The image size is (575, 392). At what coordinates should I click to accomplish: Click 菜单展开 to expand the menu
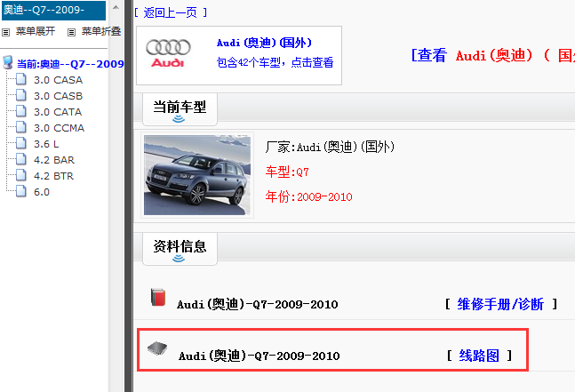click(36, 31)
